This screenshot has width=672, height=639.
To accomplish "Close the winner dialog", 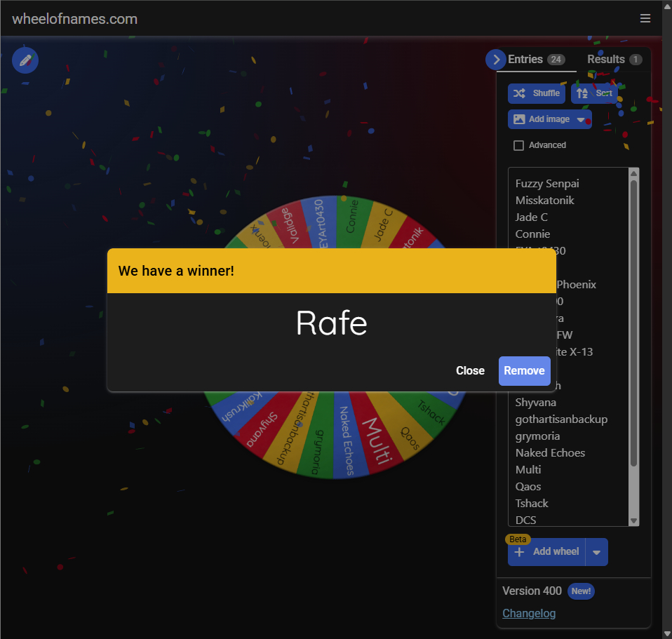I will tap(470, 371).
